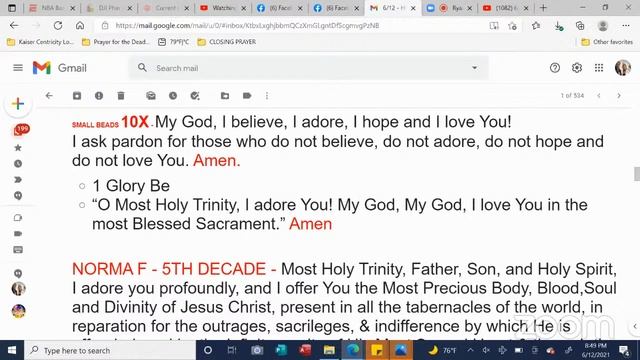Open Google account profile picture

[623, 68]
